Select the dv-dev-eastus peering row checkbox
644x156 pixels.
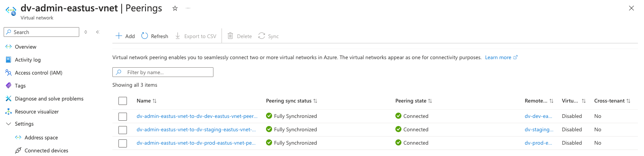123,117
